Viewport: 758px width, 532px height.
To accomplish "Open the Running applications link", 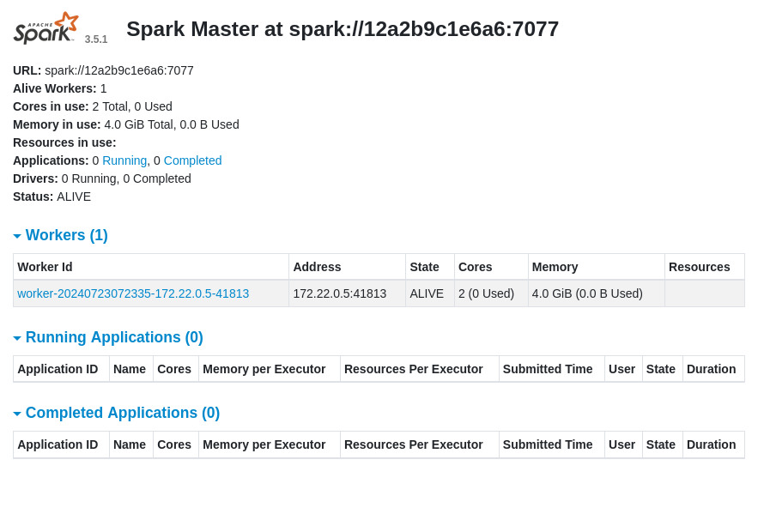I will coord(124,160).
